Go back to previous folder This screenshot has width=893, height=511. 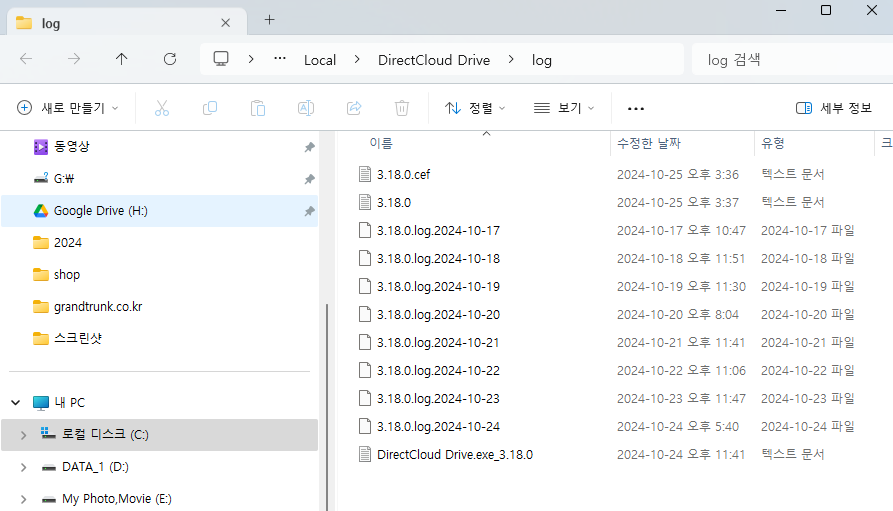pos(26,59)
